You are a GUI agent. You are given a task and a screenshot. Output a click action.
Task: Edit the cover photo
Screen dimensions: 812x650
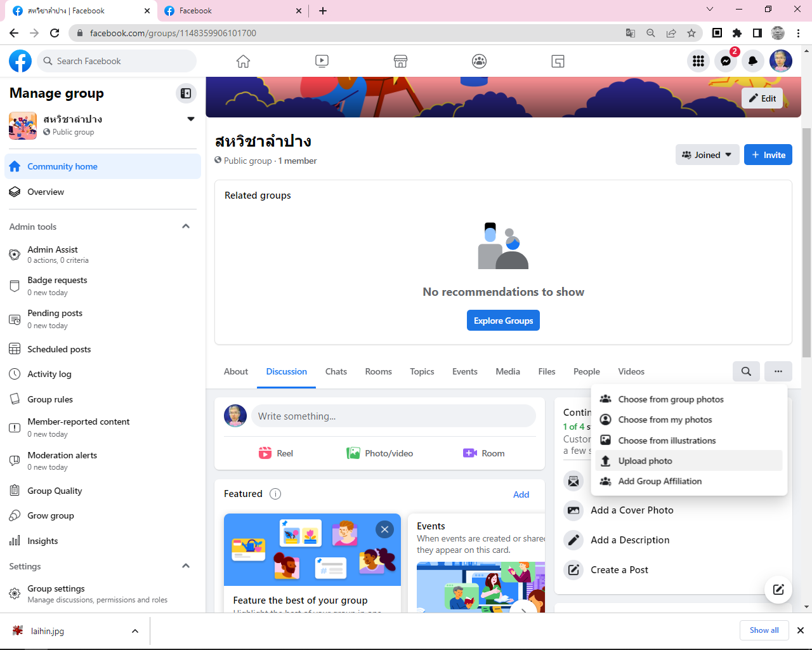[x=762, y=98]
